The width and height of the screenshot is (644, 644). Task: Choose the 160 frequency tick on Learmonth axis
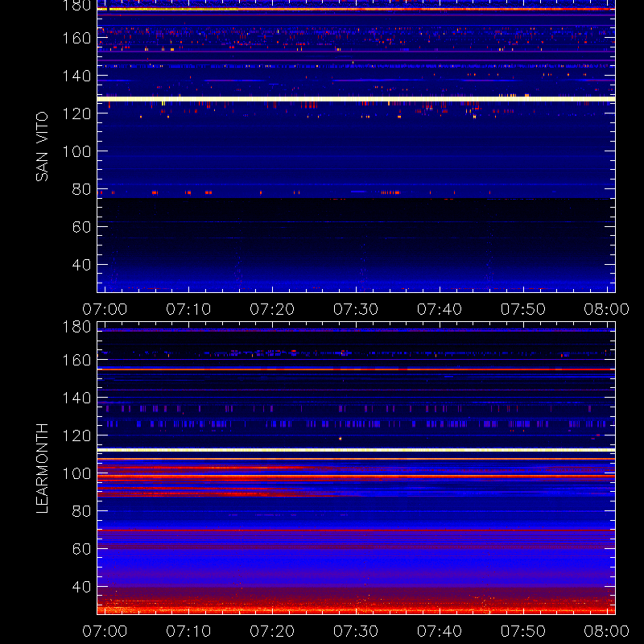tap(76, 360)
